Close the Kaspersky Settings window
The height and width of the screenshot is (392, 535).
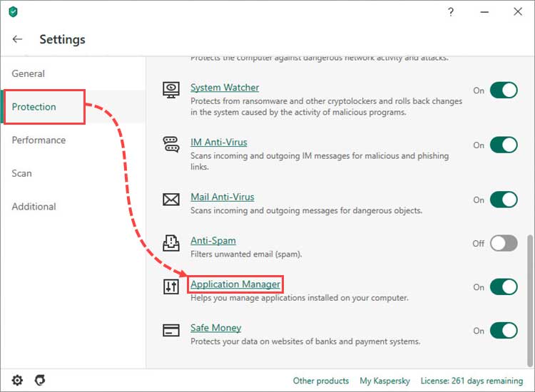pos(518,11)
